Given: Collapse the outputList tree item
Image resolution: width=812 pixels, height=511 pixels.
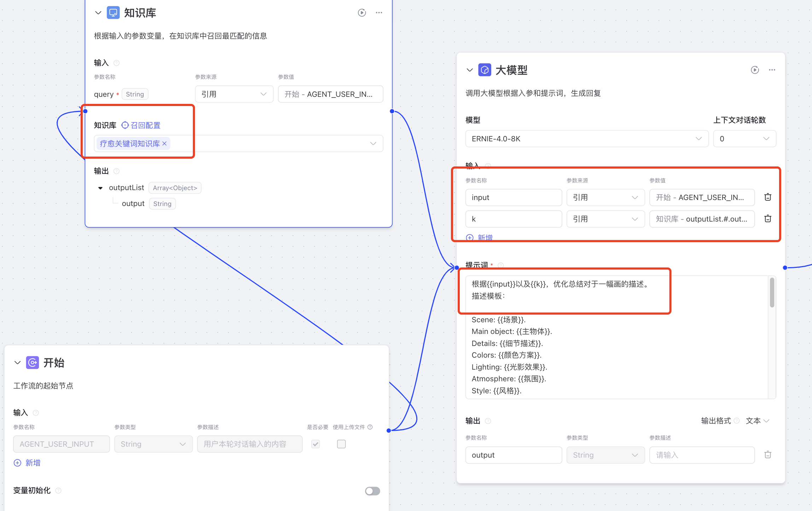Looking at the screenshot, I should pos(100,188).
